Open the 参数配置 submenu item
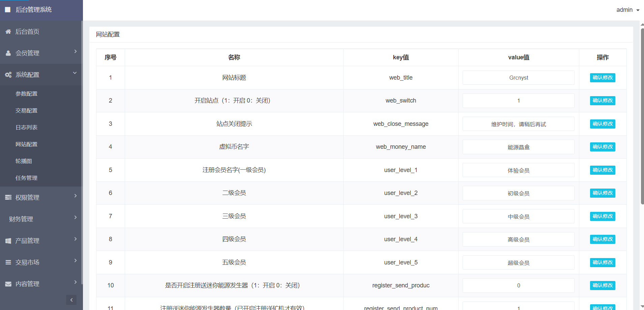 [26, 94]
